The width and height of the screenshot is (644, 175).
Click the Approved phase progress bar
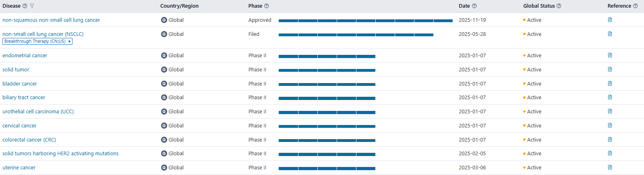coord(365,21)
